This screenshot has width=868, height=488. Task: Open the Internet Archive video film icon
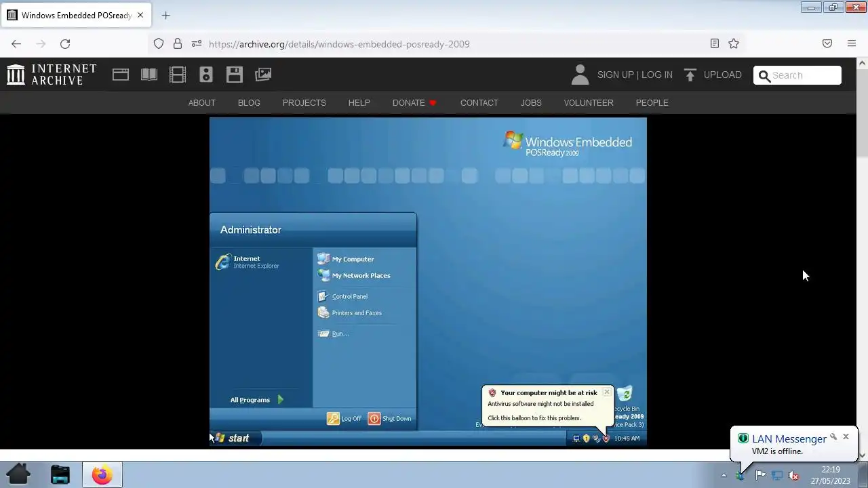[178, 75]
